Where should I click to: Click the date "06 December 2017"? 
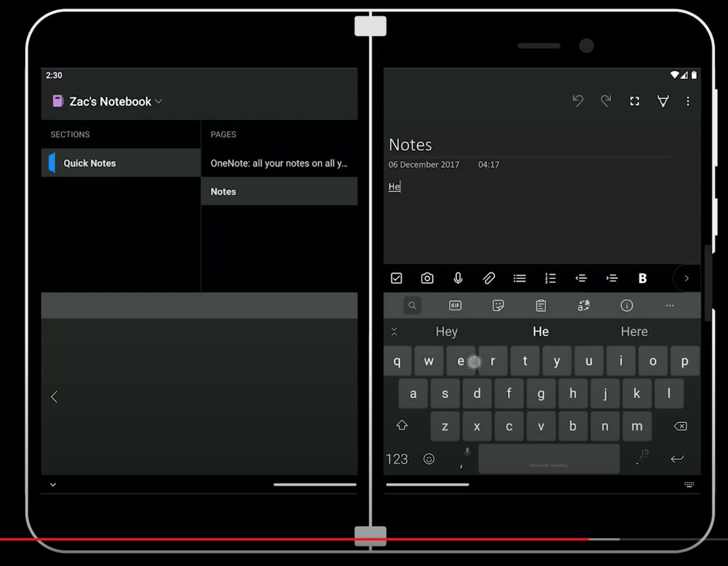[424, 165]
